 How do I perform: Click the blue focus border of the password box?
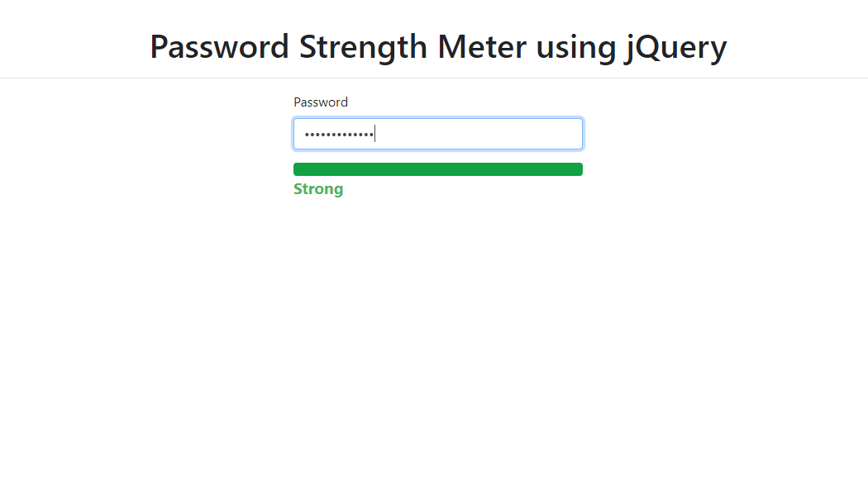[438, 118]
